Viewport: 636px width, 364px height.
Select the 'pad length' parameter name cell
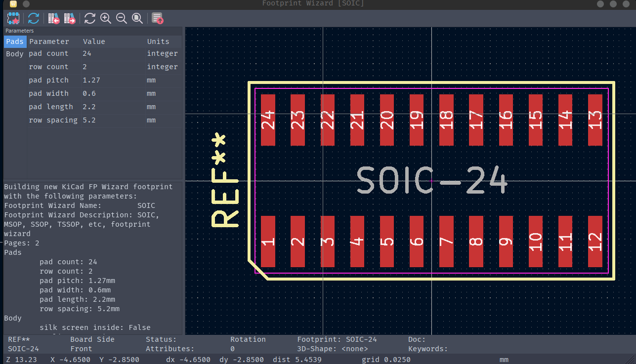(54, 107)
